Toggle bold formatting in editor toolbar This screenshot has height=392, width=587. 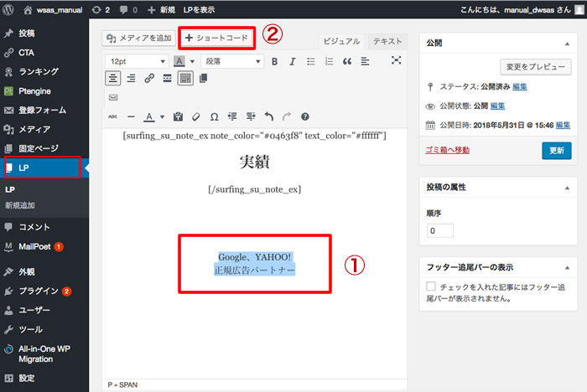tap(276, 61)
